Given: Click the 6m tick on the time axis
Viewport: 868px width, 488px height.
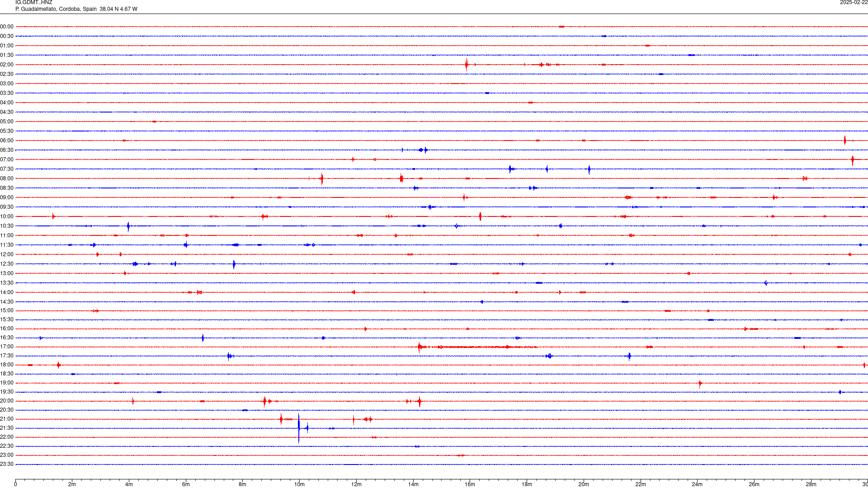Looking at the screenshot, I should pos(186,484).
